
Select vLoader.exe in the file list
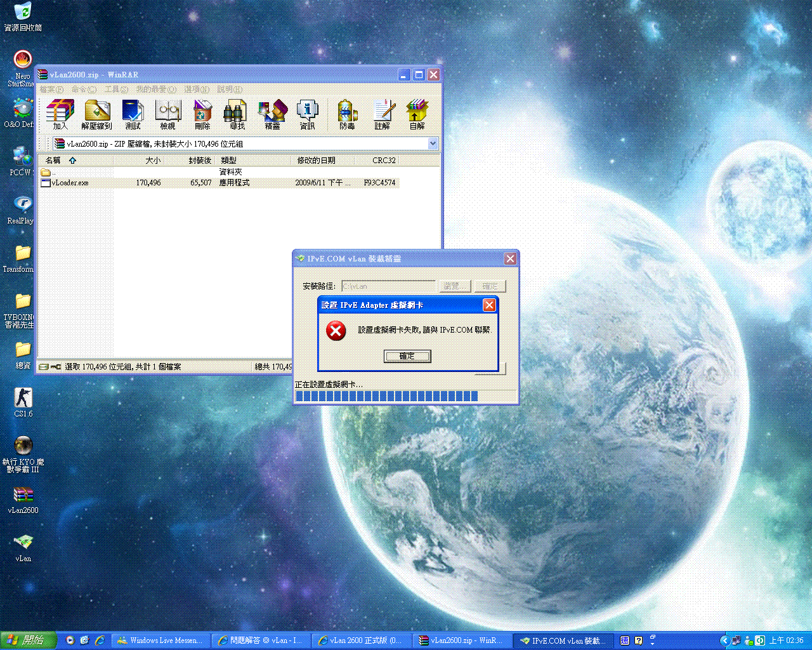click(70, 183)
